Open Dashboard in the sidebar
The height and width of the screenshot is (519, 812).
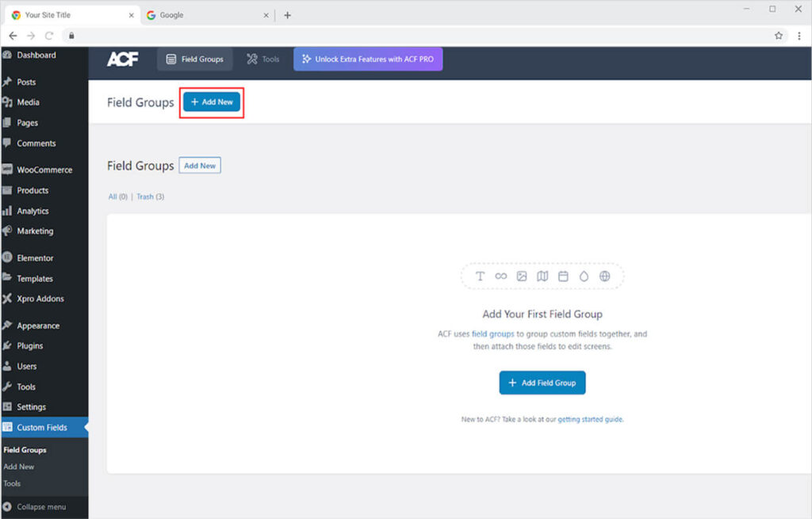click(x=36, y=55)
